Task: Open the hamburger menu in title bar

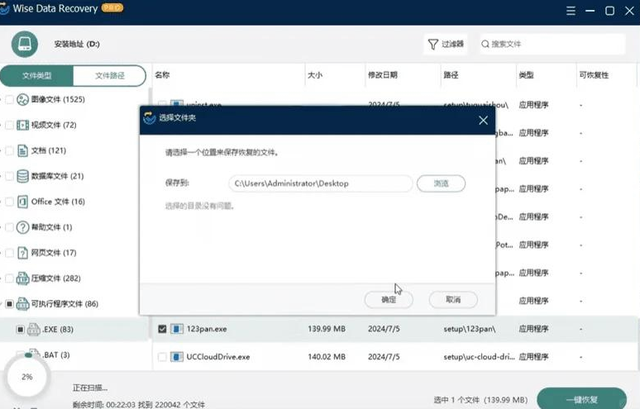Action: (571, 11)
